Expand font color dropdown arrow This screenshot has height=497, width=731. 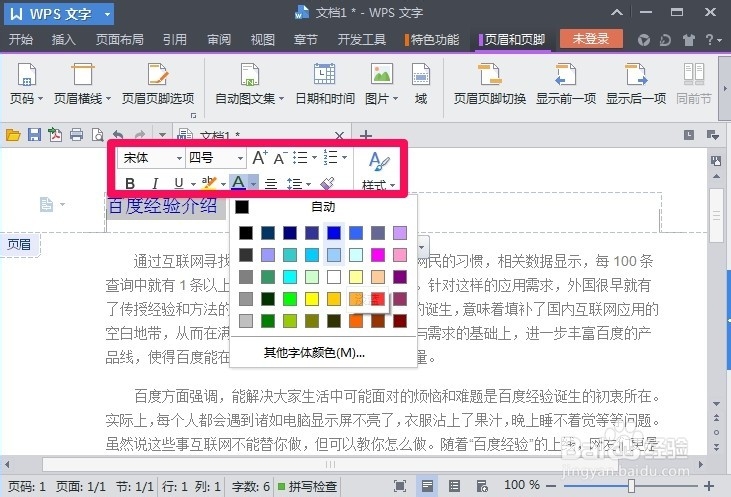click(253, 184)
